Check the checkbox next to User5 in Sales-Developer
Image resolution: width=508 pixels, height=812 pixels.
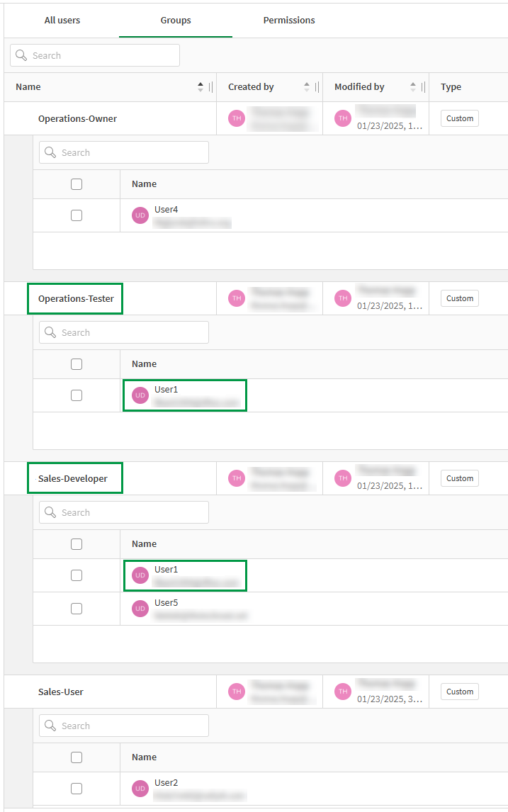tap(76, 608)
